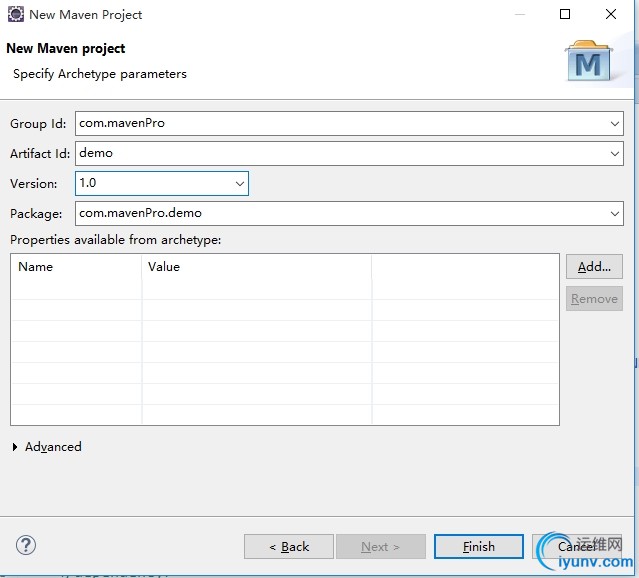The width and height of the screenshot is (639, 578).
Task: Click the Version: label
Action: point(34,184)
